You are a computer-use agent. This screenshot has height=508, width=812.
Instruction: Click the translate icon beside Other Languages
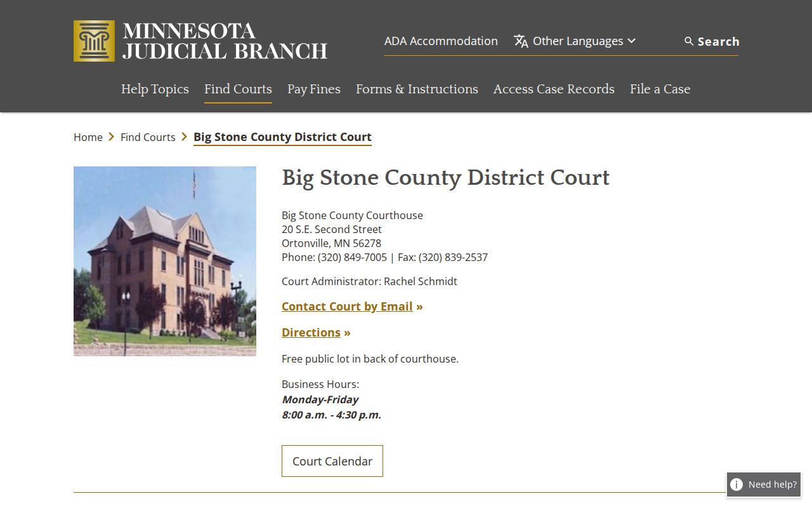coord(521,41)
